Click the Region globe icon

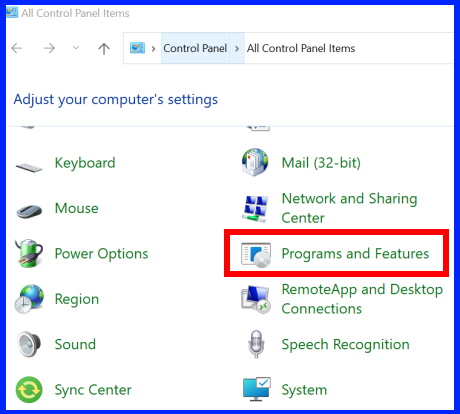[x=29, y=299]
